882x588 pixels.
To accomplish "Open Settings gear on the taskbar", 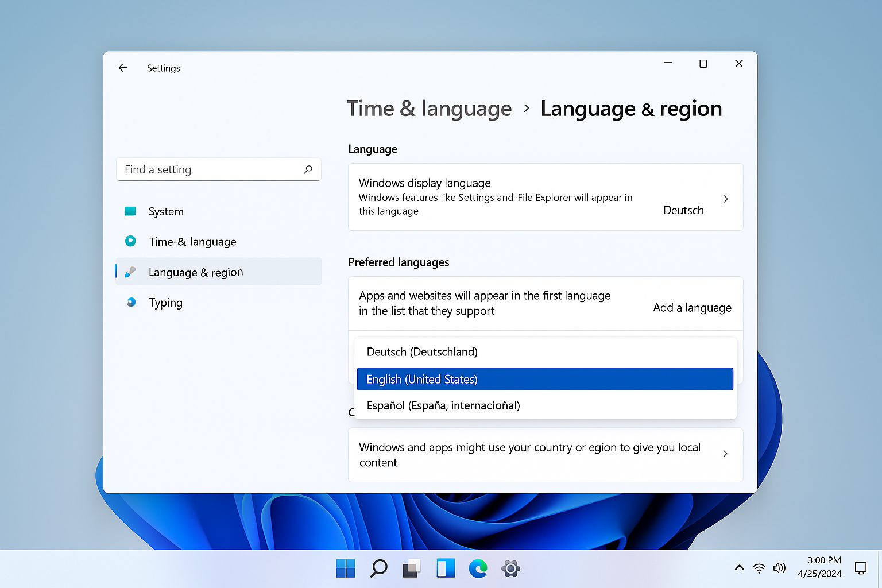I will coord(510,568).
